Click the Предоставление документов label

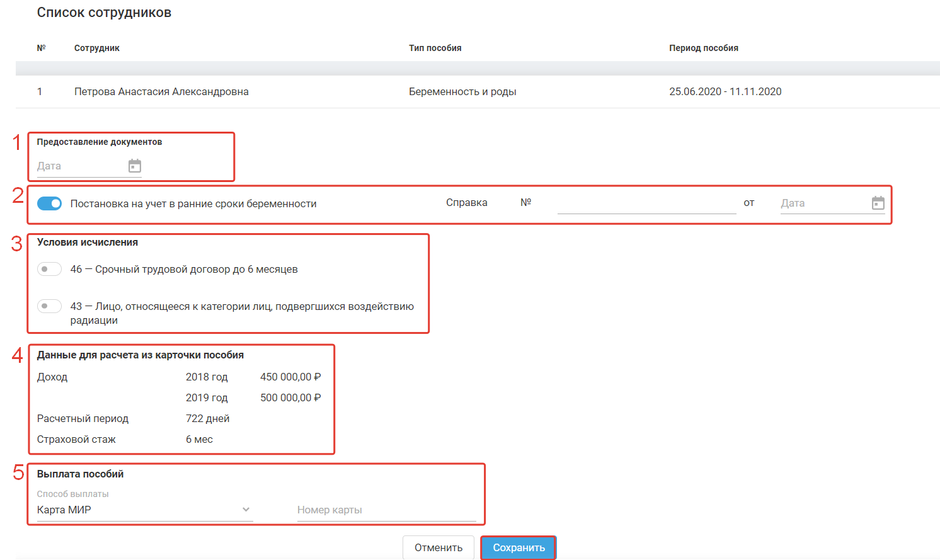click(x=100, y=142)
